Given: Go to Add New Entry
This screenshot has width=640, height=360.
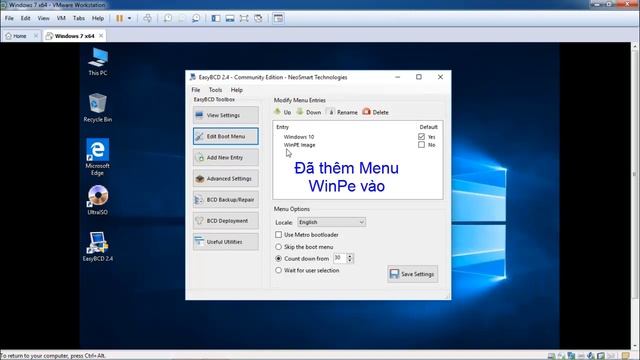Looking at the screenshot, I should (x=226, y=158).
